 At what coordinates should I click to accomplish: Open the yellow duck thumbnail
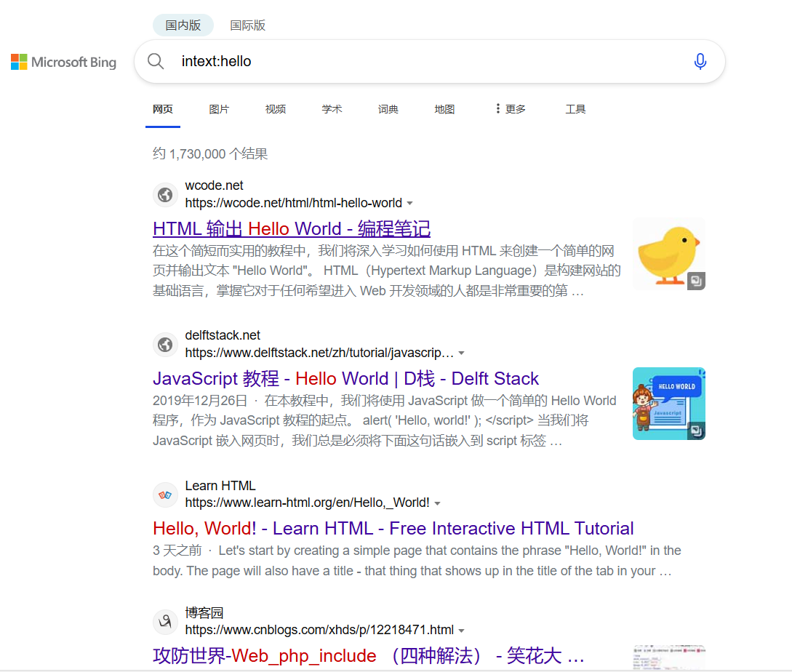(x=669, y=254)
